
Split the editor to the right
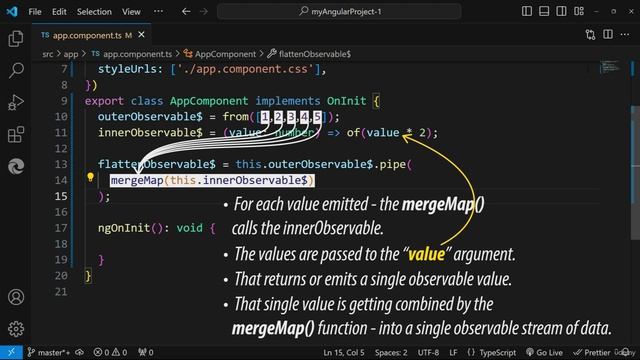[608, 35]
